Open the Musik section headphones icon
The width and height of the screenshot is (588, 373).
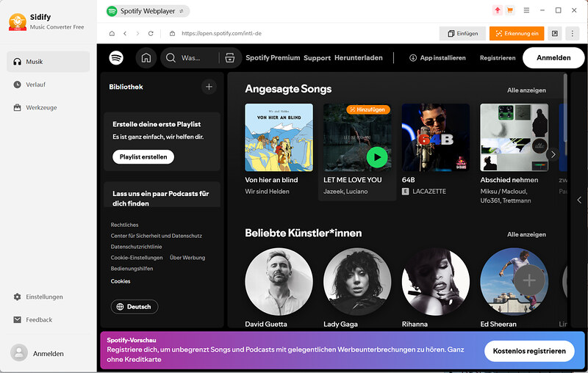[x=17, y=62]
